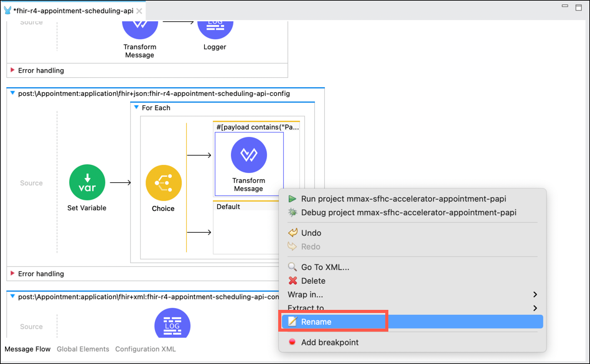Select Rename in the context menu
Viewport: 590px width, 364px height.
[413, 322]
